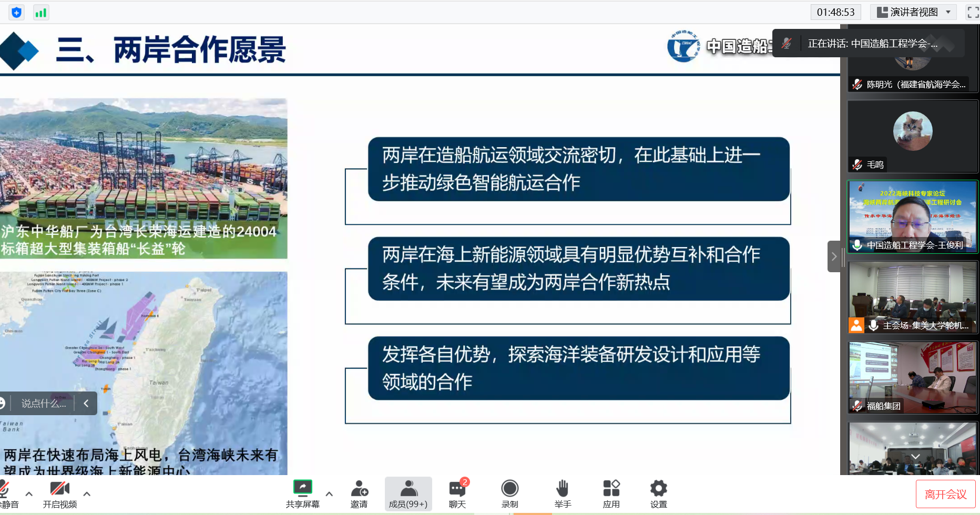980x515 pixels.
Task: Invite participants to meeting
Action: 359,494
